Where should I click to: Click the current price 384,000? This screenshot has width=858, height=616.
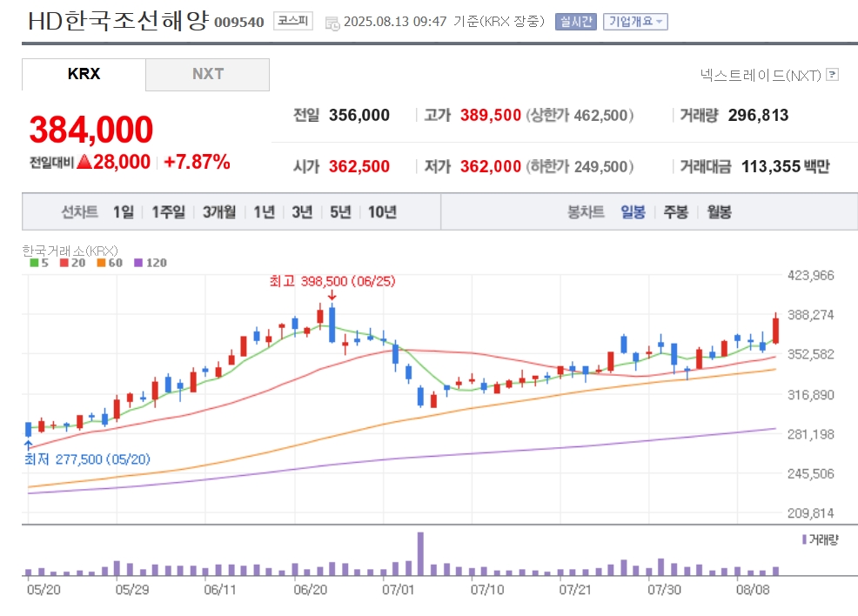pos(91,130)
